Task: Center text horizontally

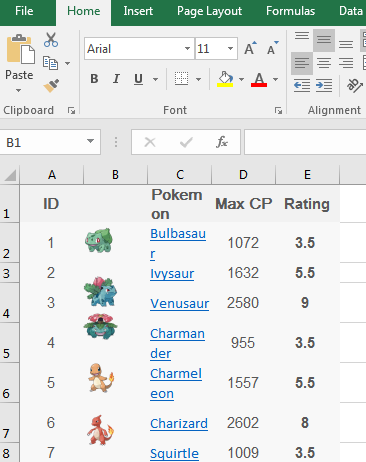Action: (324, 63)
